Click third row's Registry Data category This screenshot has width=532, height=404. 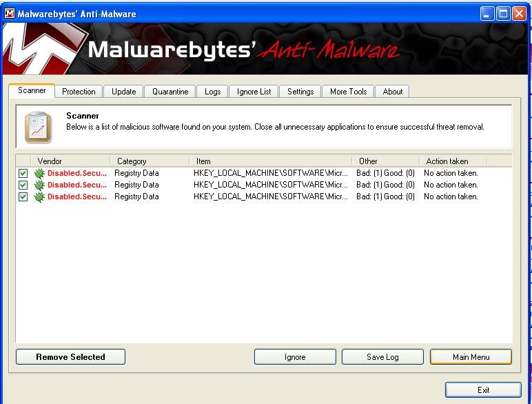[x=136, y=196]
